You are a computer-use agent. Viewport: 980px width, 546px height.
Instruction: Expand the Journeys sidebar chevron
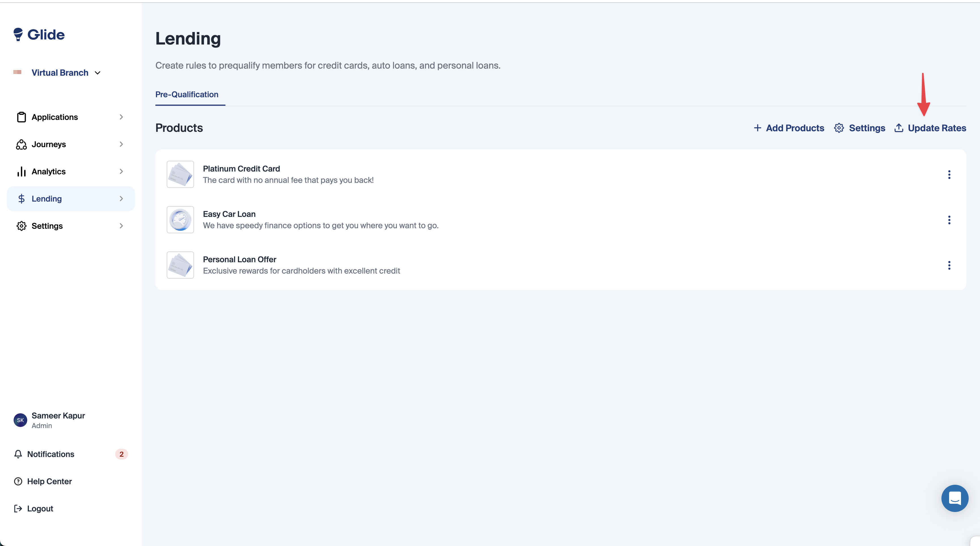tap(121, 144)
